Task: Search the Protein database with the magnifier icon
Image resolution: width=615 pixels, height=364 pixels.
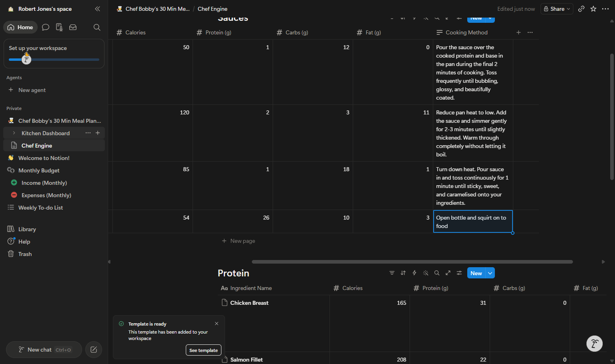Action: [x=437, y=273]
